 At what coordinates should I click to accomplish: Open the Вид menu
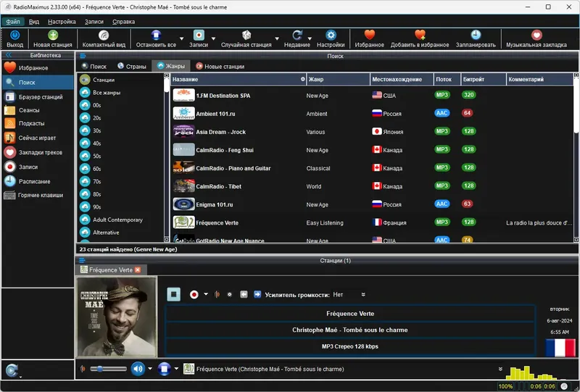tap(34, 22)
